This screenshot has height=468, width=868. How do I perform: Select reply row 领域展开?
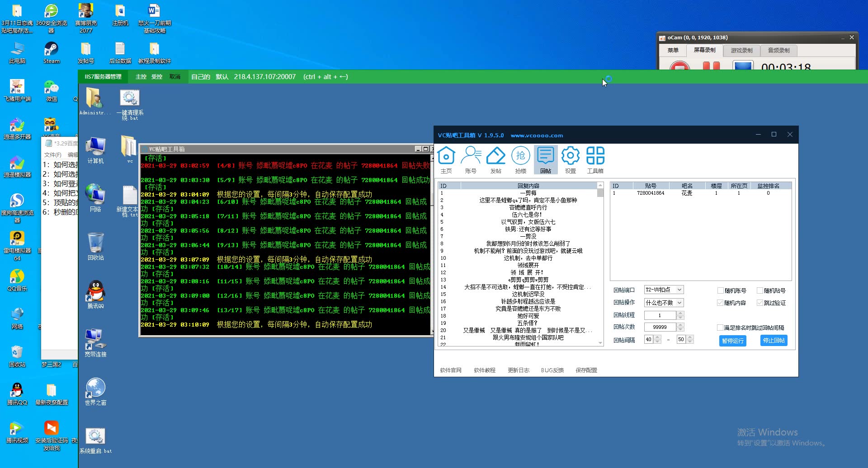pyautogui.click(x=518, y=265)
